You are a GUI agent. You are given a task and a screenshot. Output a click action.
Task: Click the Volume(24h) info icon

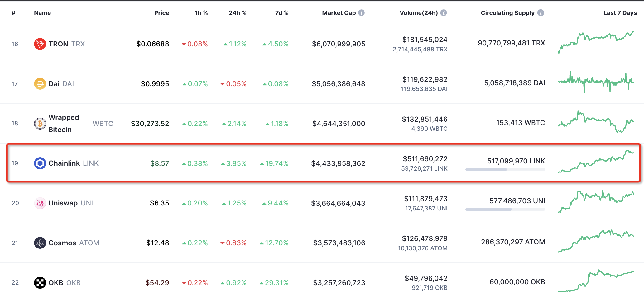pos(444,13)
